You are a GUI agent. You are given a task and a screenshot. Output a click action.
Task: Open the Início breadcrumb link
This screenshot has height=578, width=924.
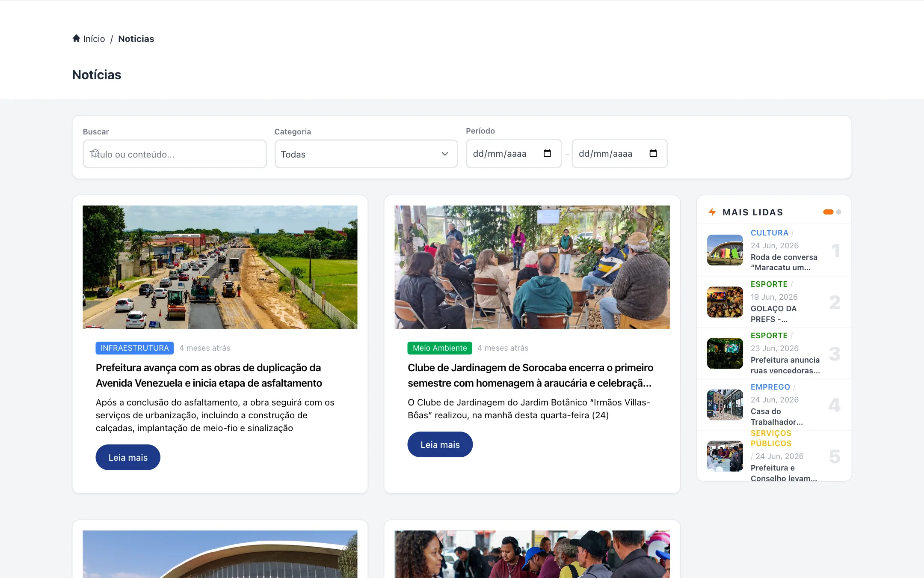point(94,39)
